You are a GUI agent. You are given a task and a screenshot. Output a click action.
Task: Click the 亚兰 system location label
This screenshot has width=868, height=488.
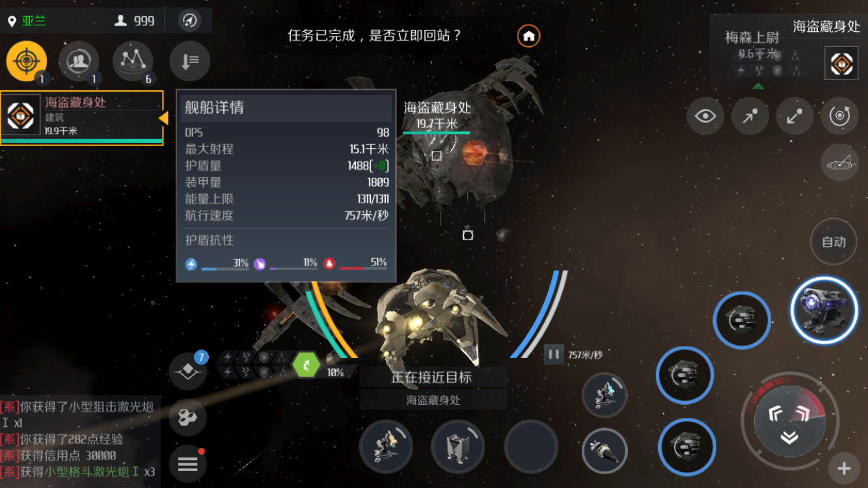click(x=34, y=21)
